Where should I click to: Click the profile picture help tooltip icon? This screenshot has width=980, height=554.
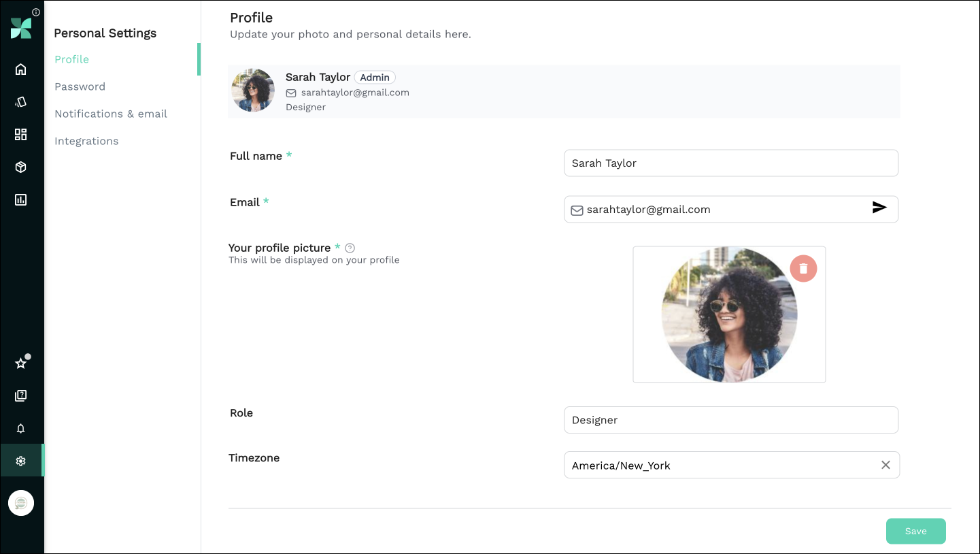(x=350, y=248)
